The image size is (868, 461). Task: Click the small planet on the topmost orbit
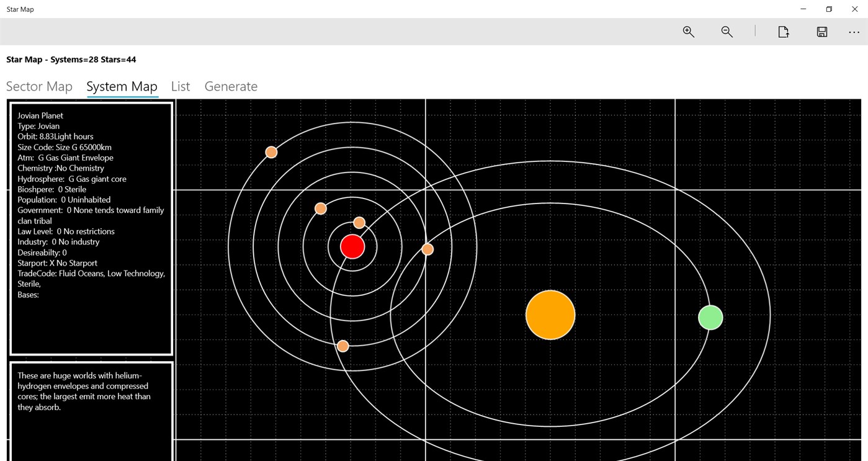click(271, 151)
